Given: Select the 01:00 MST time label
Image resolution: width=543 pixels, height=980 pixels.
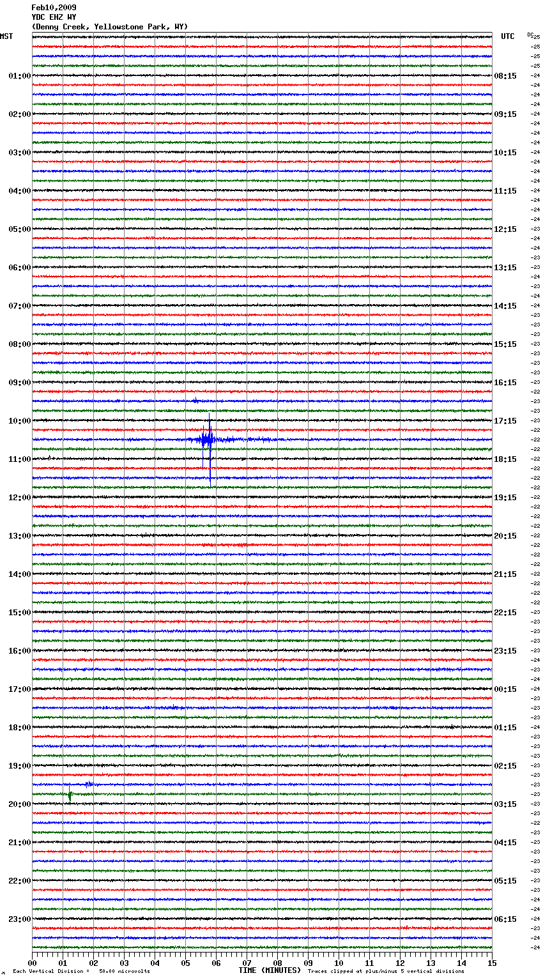Looking at the screenshot, I should click(19, 76).
